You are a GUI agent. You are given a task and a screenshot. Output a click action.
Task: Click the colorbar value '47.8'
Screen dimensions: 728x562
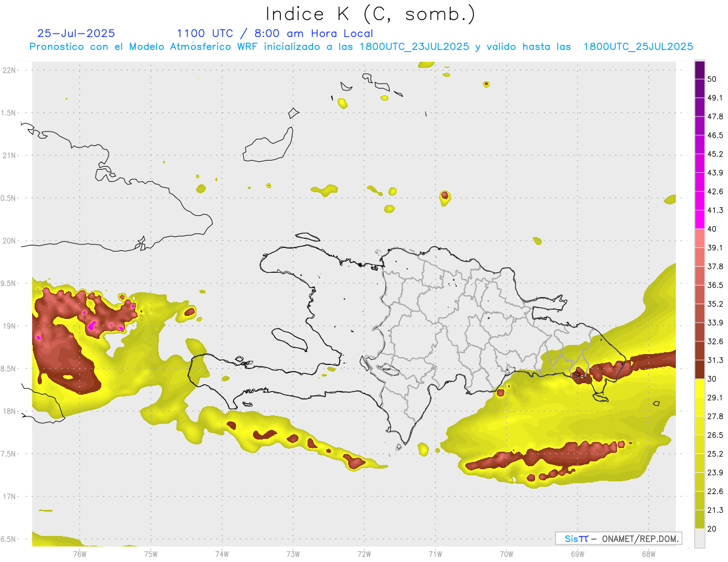tap(715, 116)
